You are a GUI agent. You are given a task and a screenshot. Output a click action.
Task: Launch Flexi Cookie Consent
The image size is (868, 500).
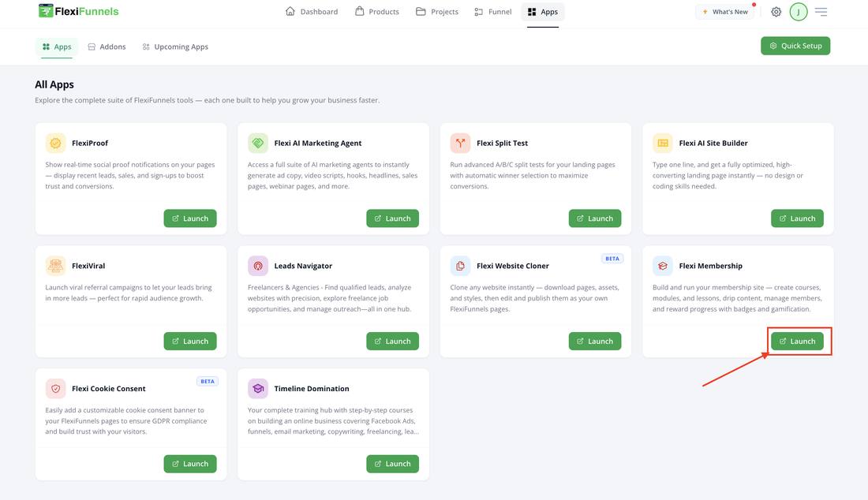(x=190, y=464)
